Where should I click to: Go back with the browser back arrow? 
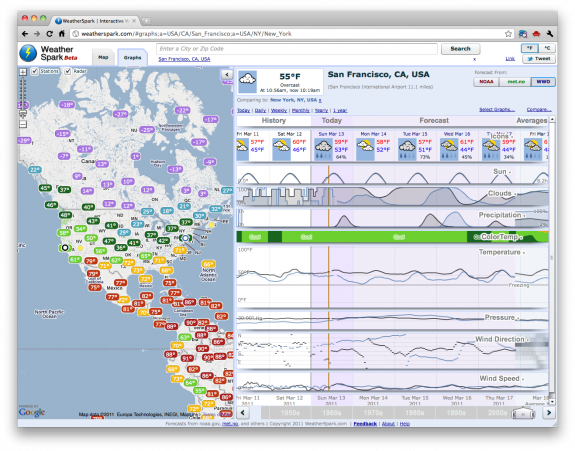[x=25, y=34]
